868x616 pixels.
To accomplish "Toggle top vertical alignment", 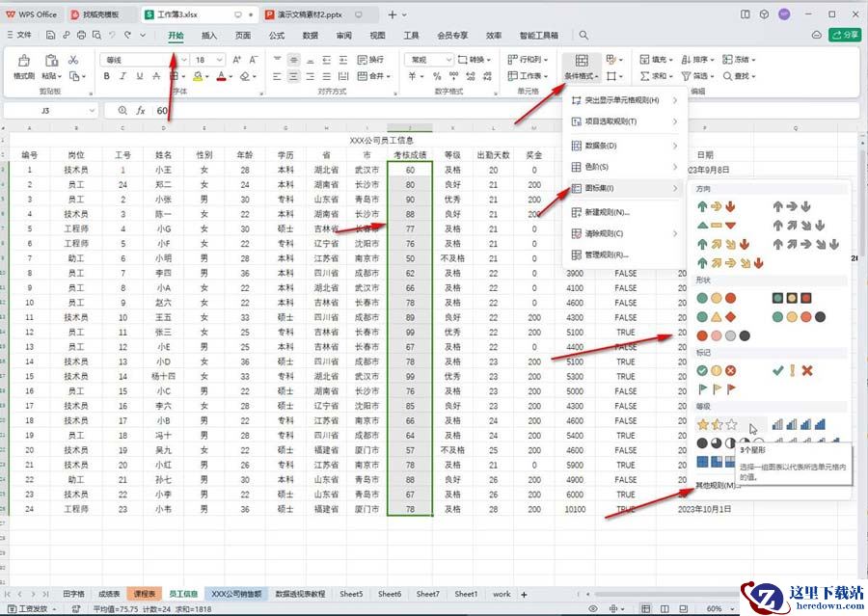I will [x=278, y=59].
